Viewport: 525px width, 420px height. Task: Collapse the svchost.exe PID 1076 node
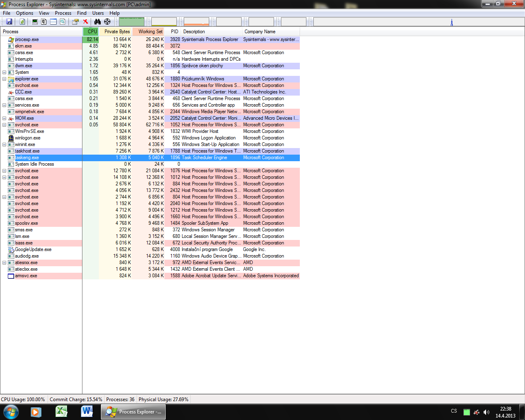click(x=4, y=171)
